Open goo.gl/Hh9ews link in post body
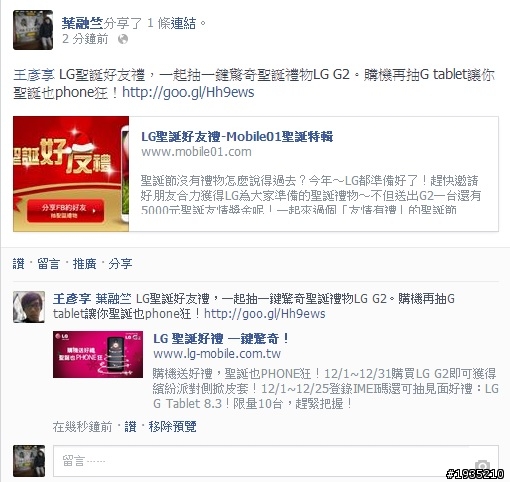This screenshot has height=482, width=510. (188, 92)
